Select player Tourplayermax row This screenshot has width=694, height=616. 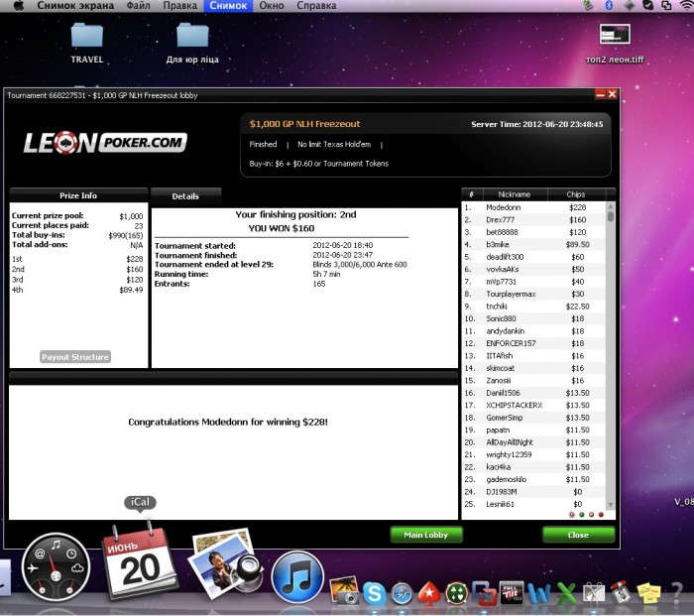click(x=533, y=294)
